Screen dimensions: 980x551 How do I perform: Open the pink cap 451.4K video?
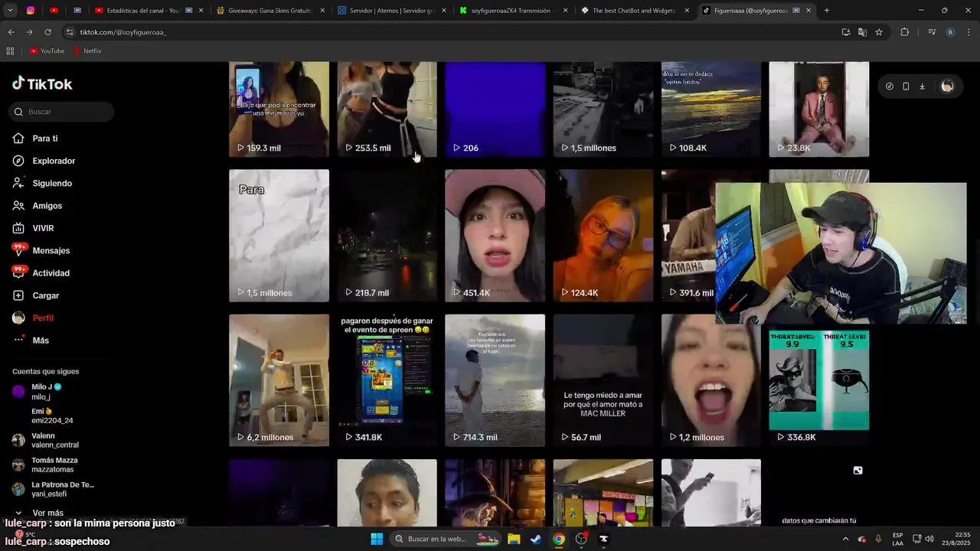(495, 236)
